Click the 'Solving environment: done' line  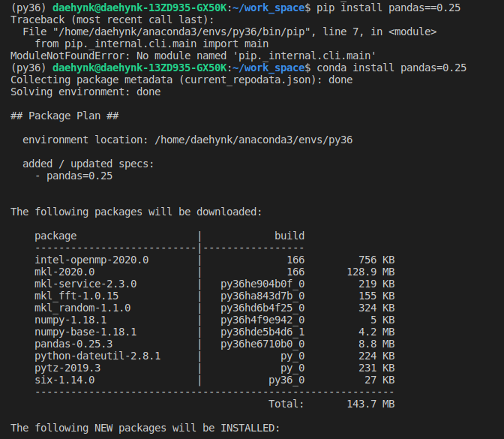click(x=85, y=92)
